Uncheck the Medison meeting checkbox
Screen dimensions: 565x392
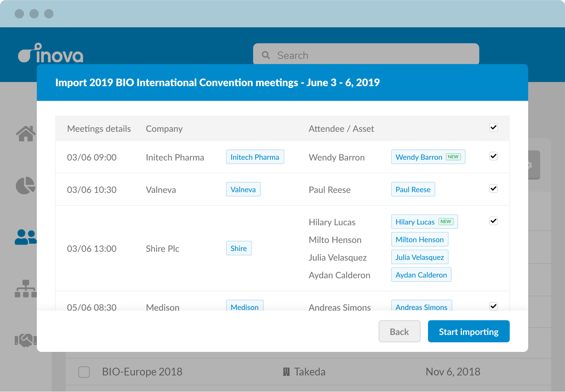[x=494, y=306]
